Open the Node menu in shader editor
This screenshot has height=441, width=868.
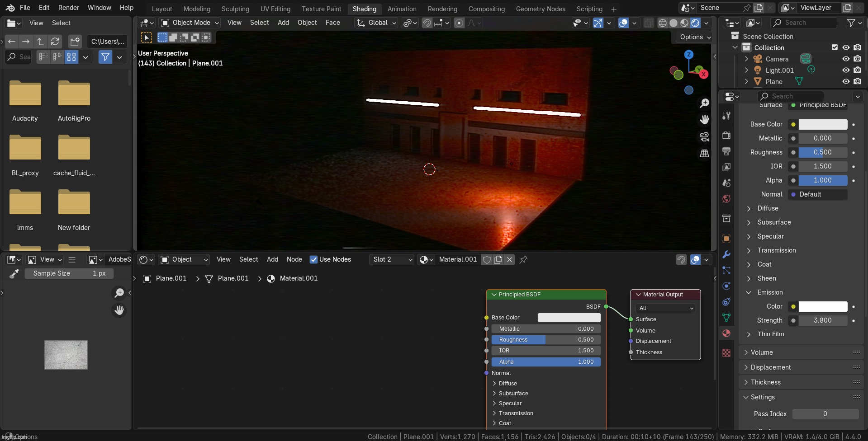(x=294, y=259)
